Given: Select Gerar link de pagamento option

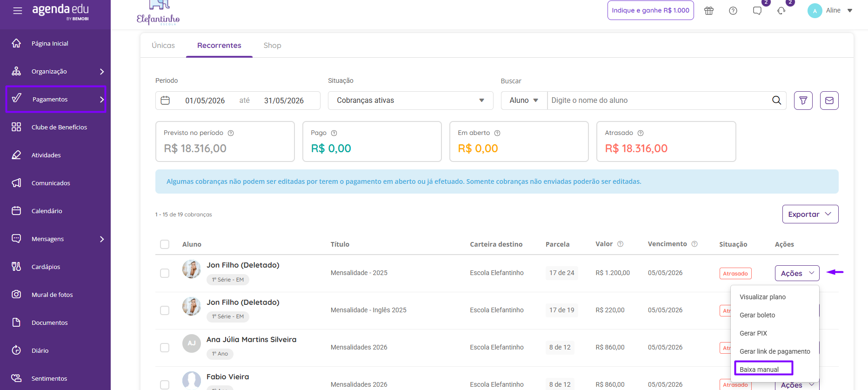Looking at the screenshot, I should (x=775, y=351).
